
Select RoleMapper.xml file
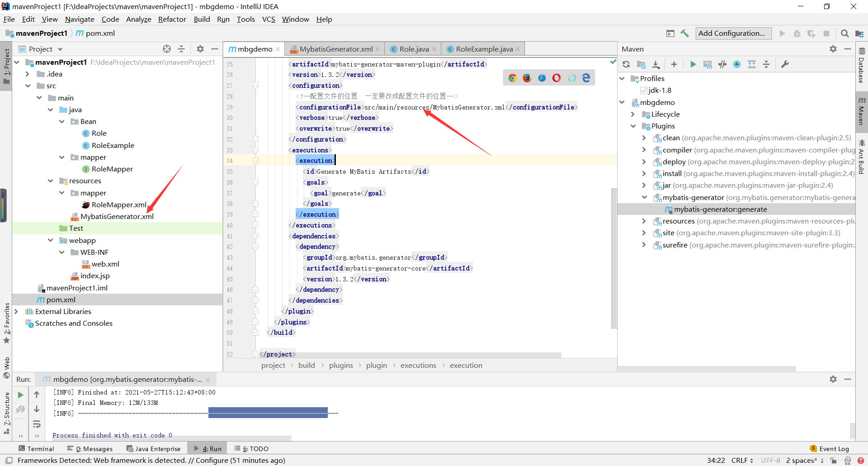click(119, 204)
